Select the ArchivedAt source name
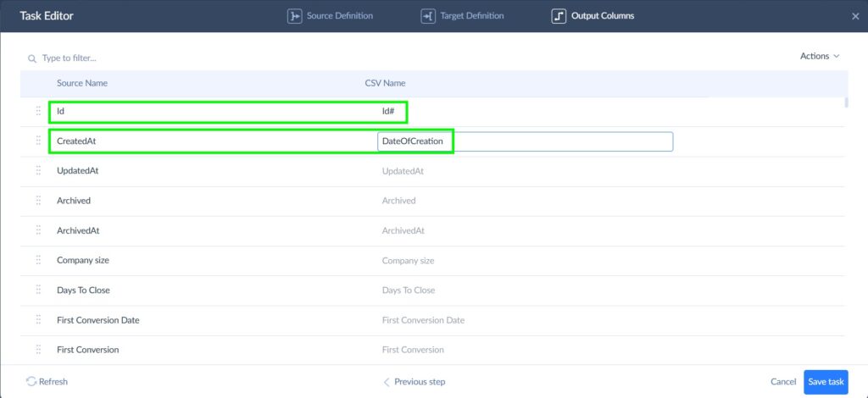Image resolution: width=868 pixels, height=398 pixels. (78, 230)
